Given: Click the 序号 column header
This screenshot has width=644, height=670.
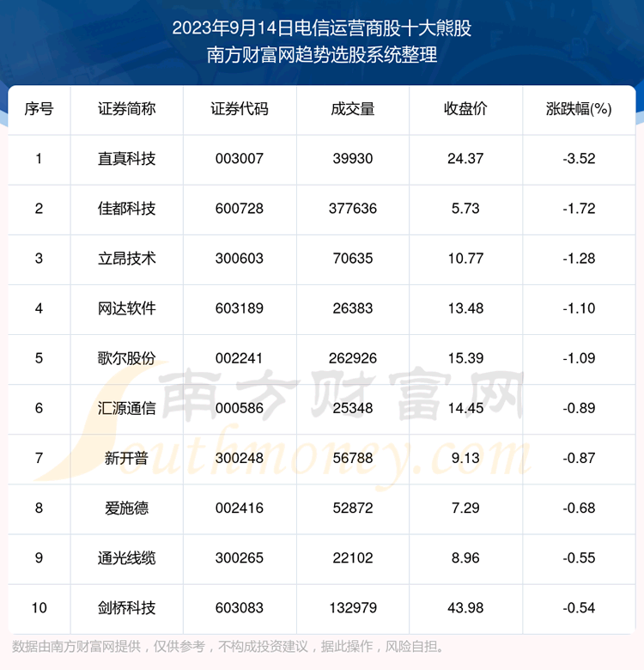Looking at the screenshot, I should click(x=39, y=109).
